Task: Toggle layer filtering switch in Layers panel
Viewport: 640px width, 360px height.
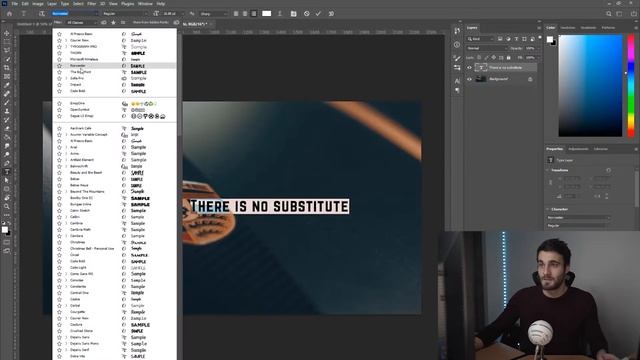Action: pos(540,38)
